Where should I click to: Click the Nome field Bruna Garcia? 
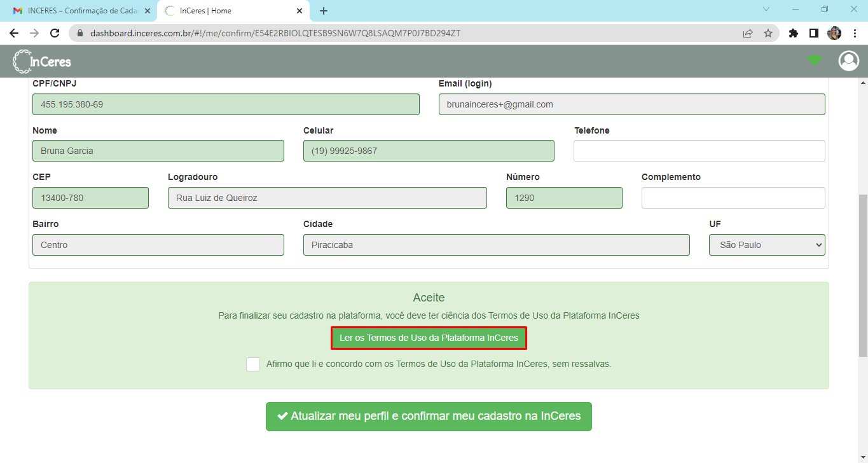(x=158, y=151)
